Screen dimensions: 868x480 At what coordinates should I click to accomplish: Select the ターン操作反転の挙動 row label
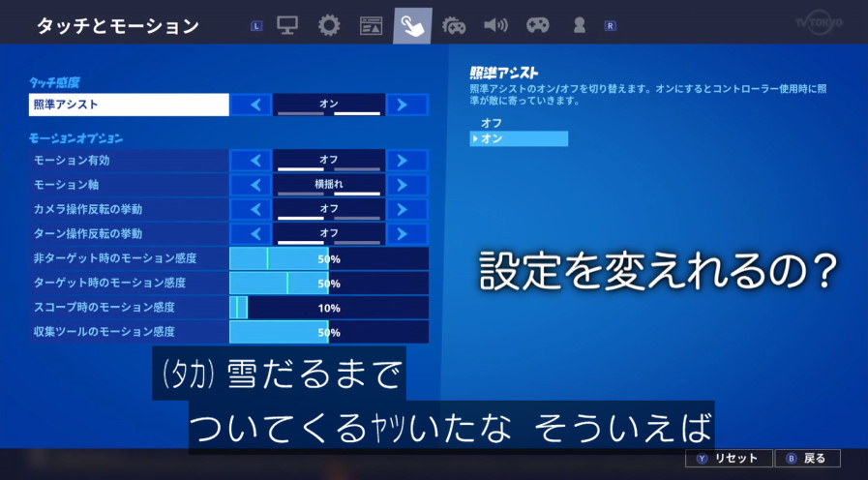[129, 233]
